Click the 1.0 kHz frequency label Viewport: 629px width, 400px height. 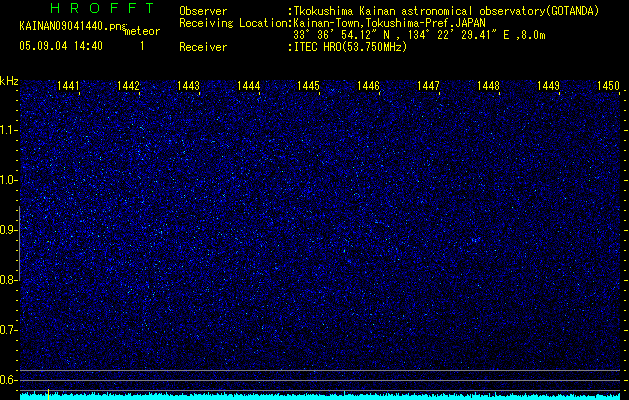[x=8, y=180]
